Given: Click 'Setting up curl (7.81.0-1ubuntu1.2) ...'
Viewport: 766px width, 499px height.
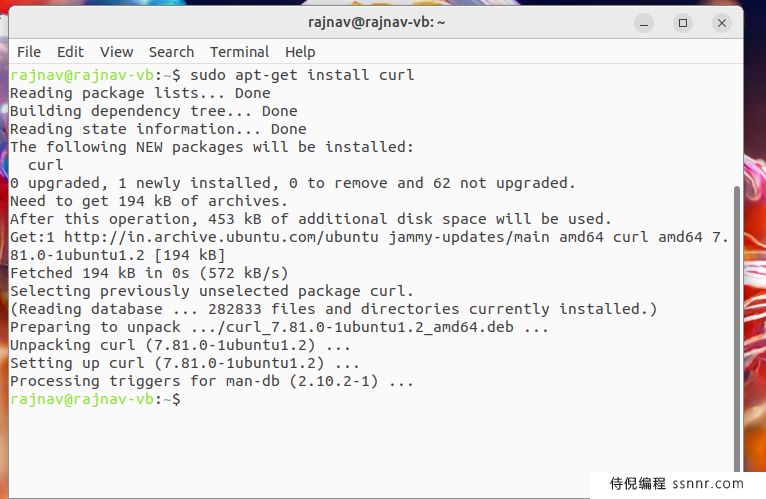Looking at the screenshot, I should (x=185, y=363).
